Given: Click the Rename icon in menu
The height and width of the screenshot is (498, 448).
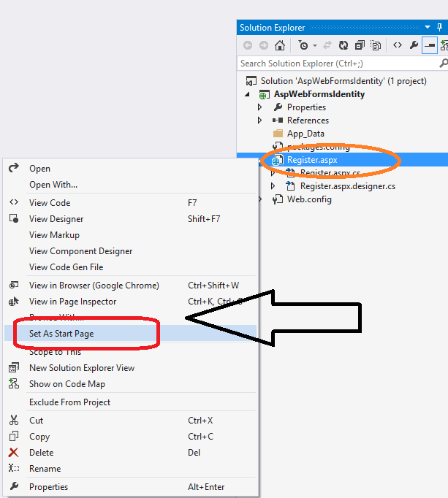Looking at the screenshot, I should click(x=14, y=468).
